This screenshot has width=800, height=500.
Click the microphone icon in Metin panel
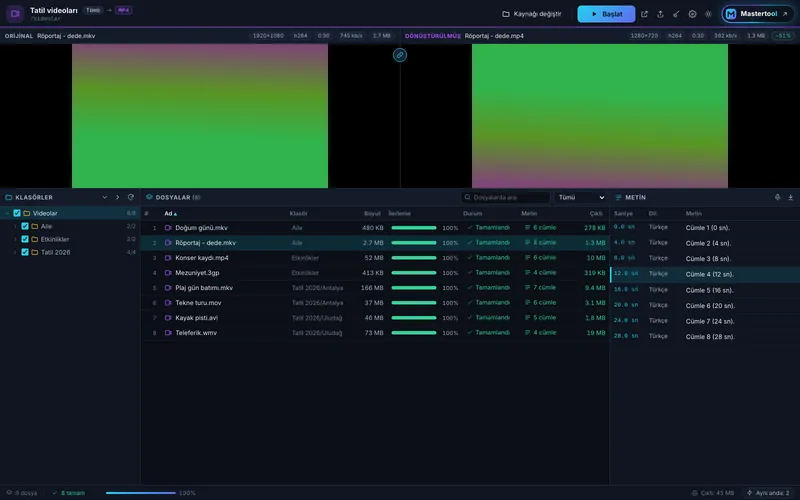[x=778, y=197]
